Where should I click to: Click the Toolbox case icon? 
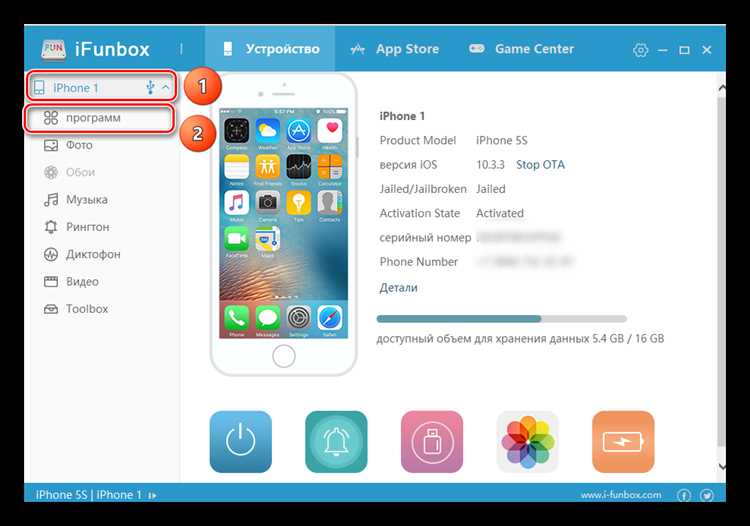[51, 309]
